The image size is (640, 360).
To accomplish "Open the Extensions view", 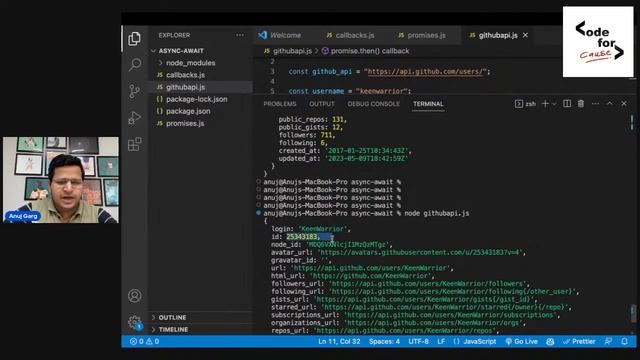I will 134,144.
